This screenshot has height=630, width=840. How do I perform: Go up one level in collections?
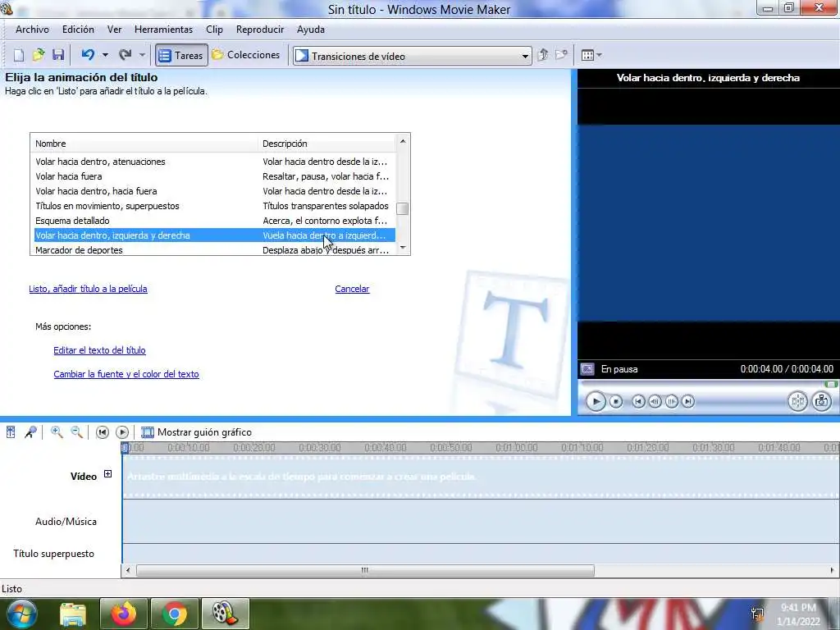[543, 55]
